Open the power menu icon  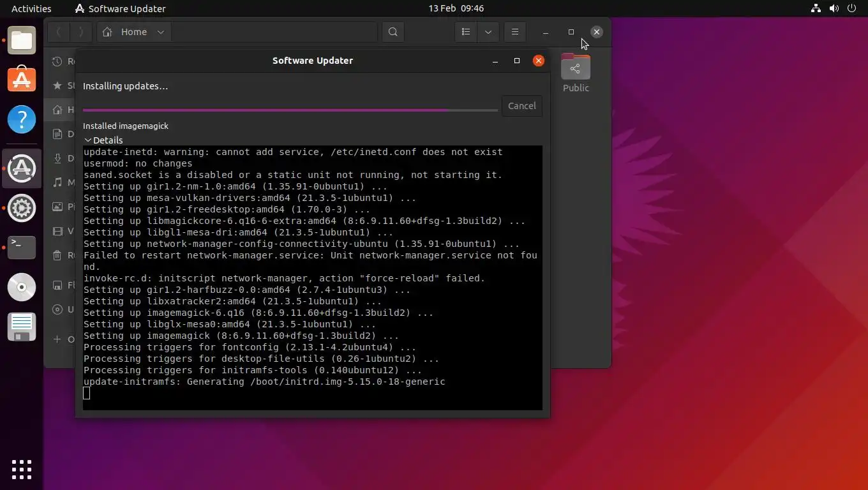[851, 8]
